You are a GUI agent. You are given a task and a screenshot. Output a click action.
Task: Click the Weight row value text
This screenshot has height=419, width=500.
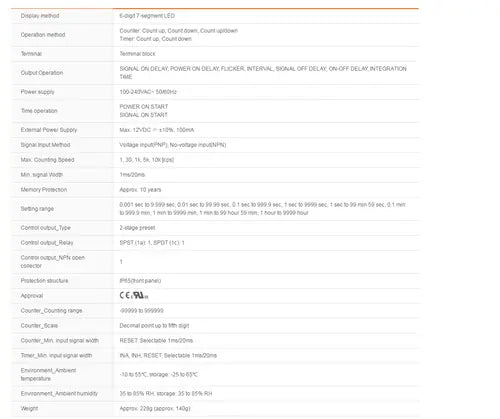155,409
